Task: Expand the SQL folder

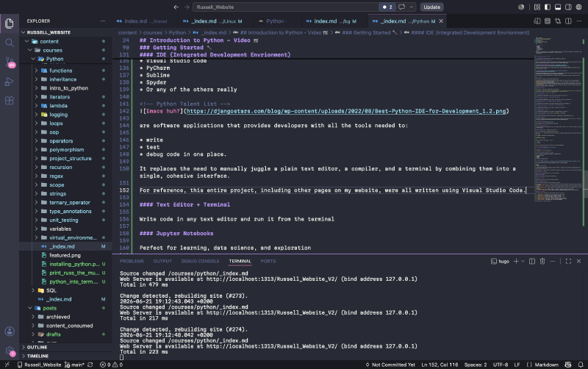Action: pos(51,290)
